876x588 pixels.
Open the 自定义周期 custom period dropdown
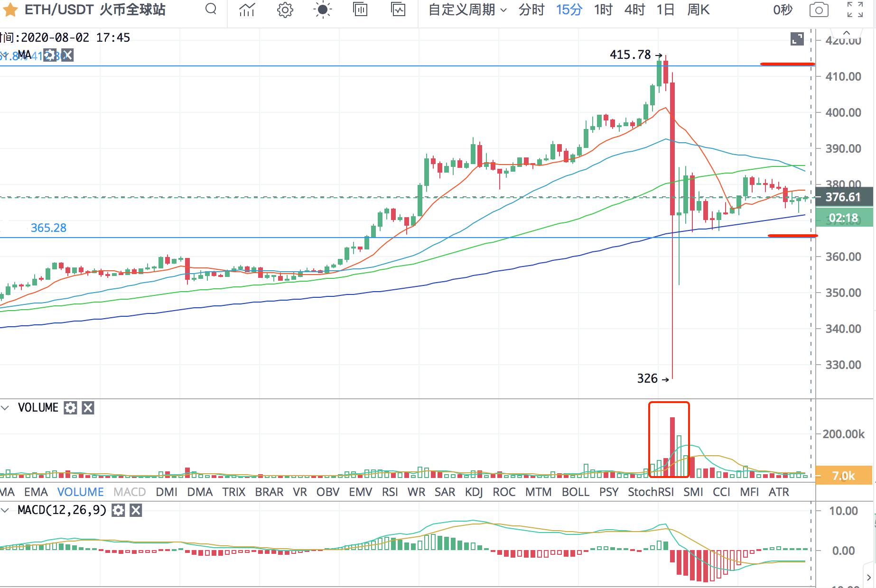(x=467, y=9)
